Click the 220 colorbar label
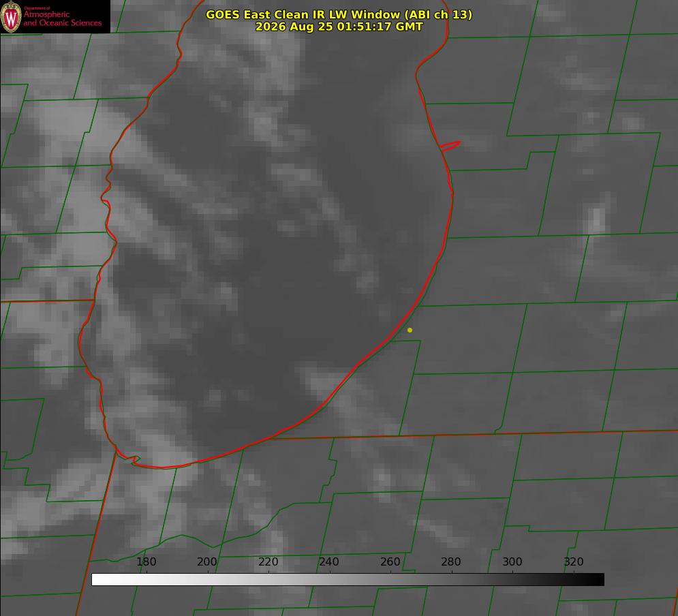 (268, 561)
